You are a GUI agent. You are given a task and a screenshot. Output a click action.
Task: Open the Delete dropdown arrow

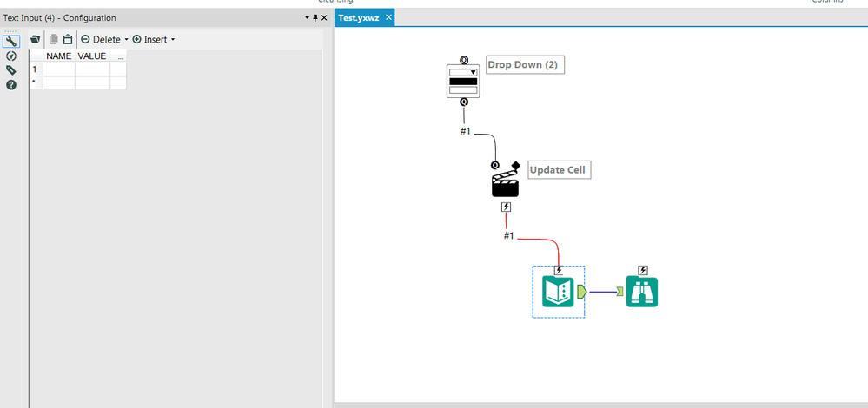point(126,40)
